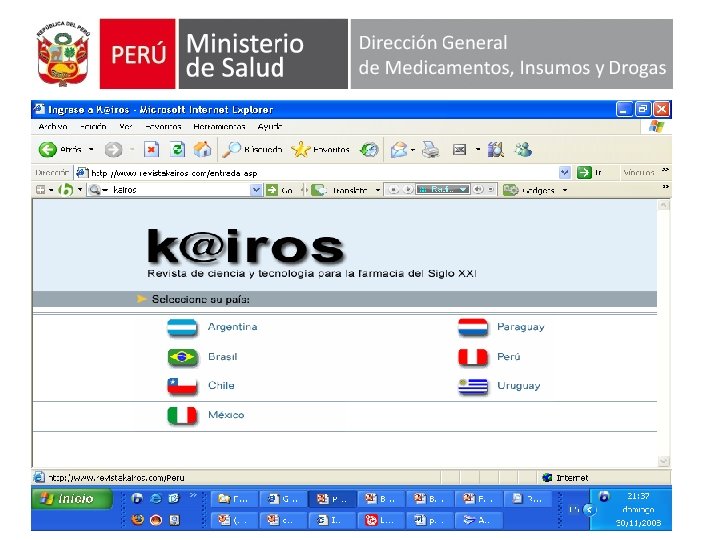The width and height of the screenshot is (720, 540).
Task: Open the Ver menu
Action: point(125,126)
